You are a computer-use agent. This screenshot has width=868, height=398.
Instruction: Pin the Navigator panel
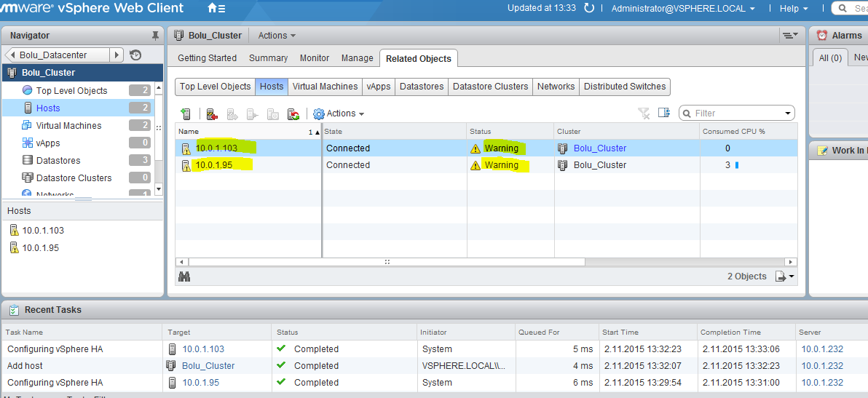coord(155,36)
